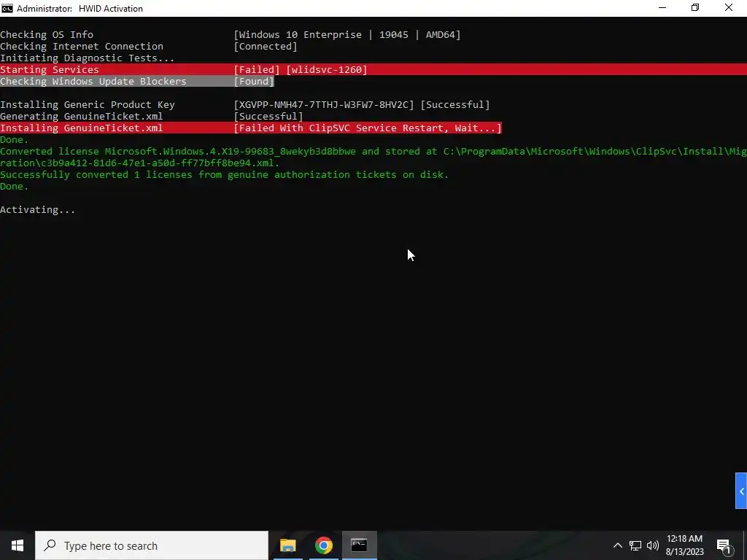Open the Action Center notifications icon
This screenshot has width=747, height=560.
coord(724,545)
